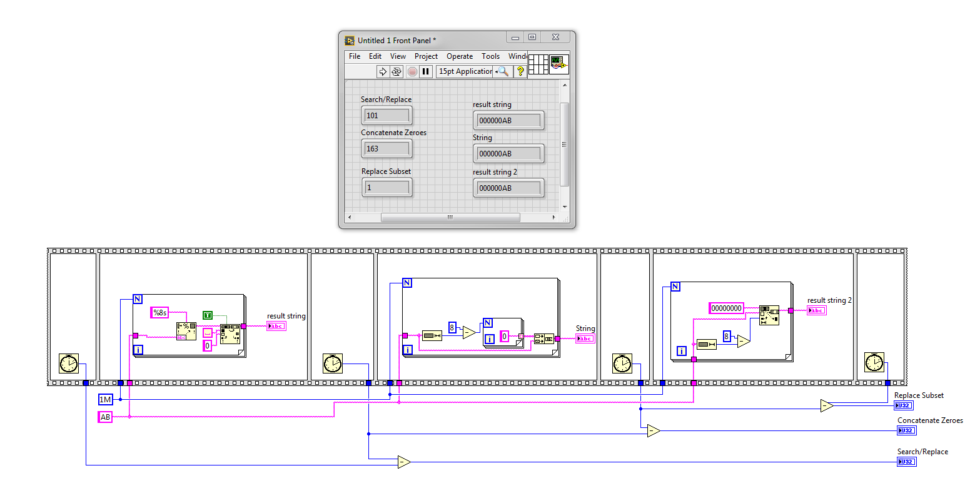Select the 1M numeric constant
This screenshot has width=980, height=478.
coord(106,399)
